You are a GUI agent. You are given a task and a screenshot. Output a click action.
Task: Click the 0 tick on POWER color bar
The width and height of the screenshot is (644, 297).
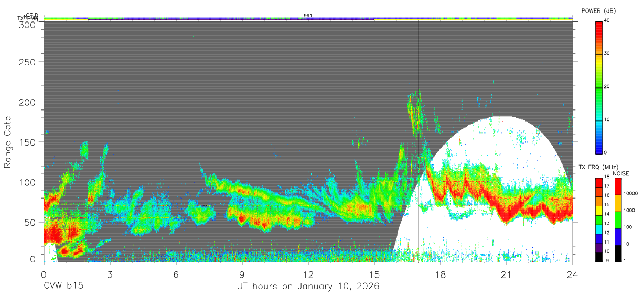pos(605,152)
